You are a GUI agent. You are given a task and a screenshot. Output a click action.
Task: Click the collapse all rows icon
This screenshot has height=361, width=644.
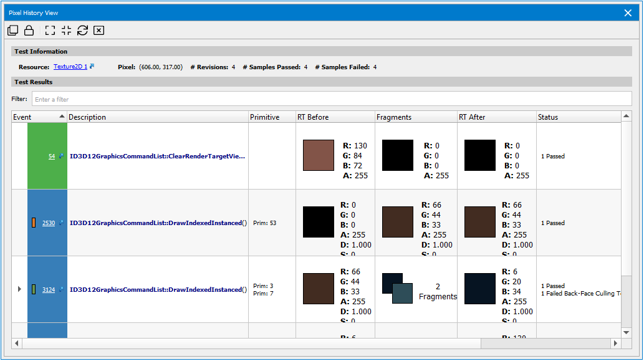[x=67, y=31]
